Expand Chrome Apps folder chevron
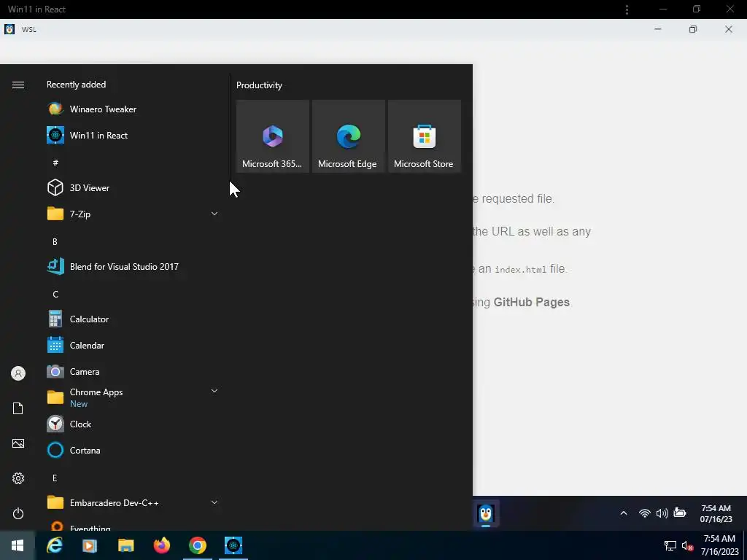The width and height of the screenshot is (747, 560). (214, 391)
